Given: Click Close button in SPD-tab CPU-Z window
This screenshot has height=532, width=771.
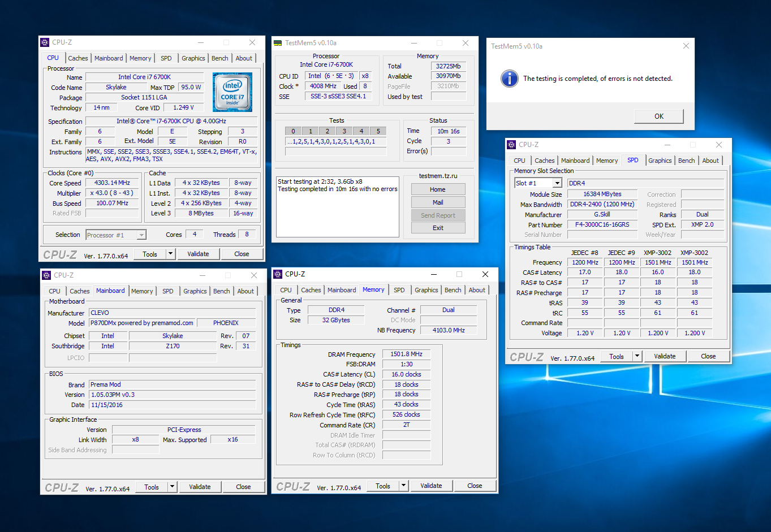Looking at the screenshot, I should point(708,356).
